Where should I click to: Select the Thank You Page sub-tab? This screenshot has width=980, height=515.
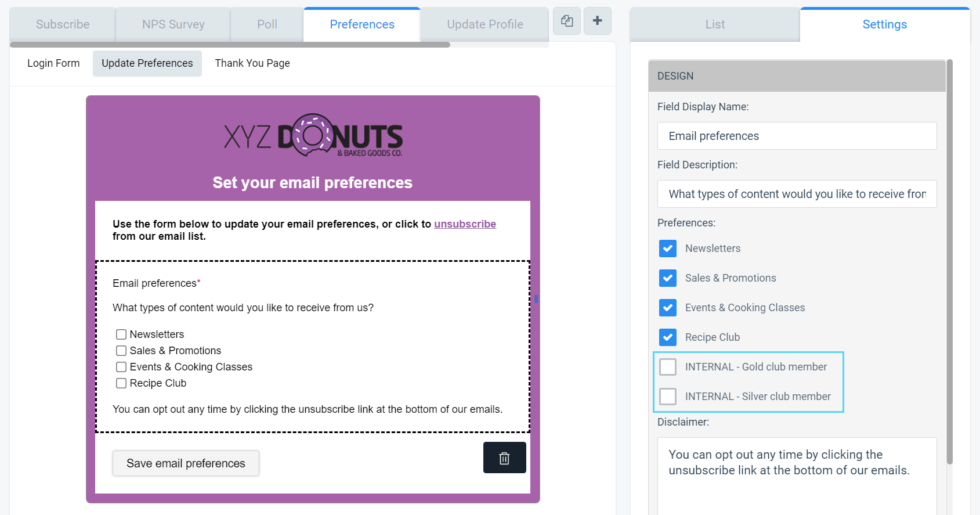point(252,63)
